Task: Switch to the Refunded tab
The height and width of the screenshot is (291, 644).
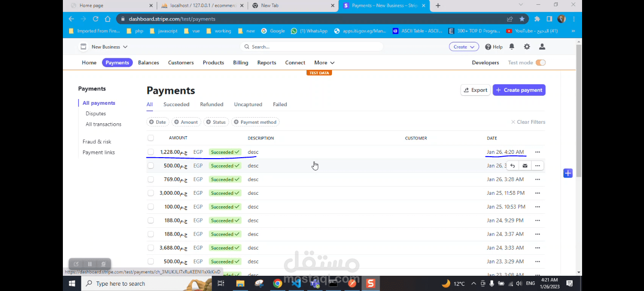Action: click(211, 104)
